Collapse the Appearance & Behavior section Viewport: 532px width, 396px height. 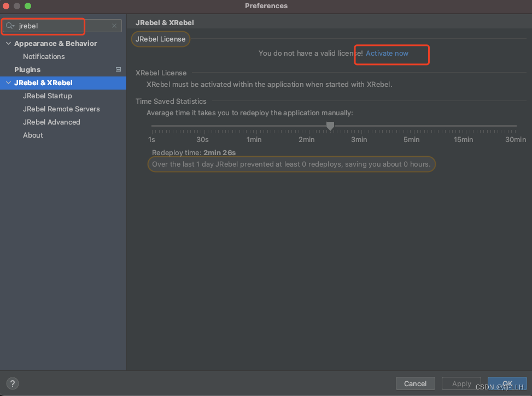point(9,43)
